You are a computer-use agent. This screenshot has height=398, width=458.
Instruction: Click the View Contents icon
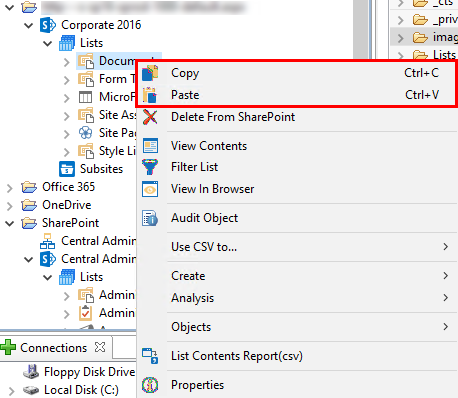(x=150, y=146)
